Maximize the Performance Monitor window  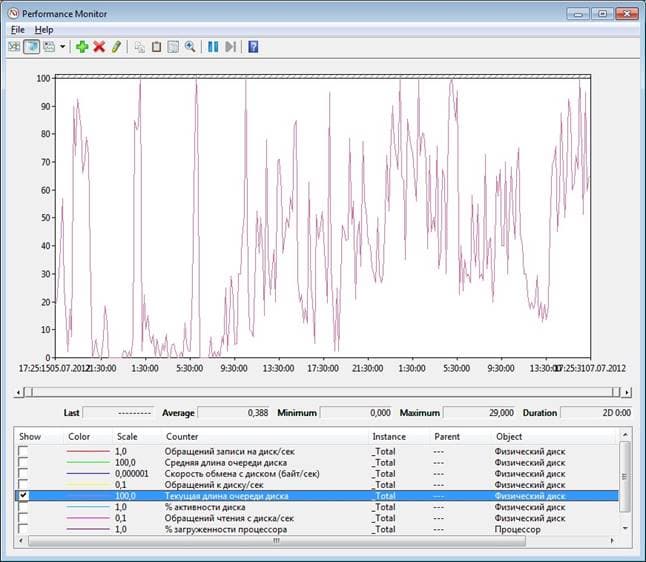(602, 14)
